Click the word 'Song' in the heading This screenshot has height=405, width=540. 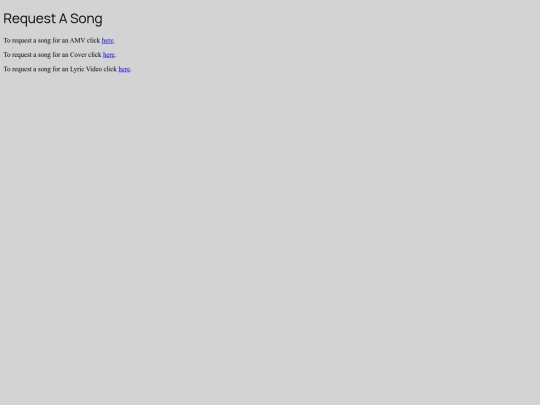86,19
